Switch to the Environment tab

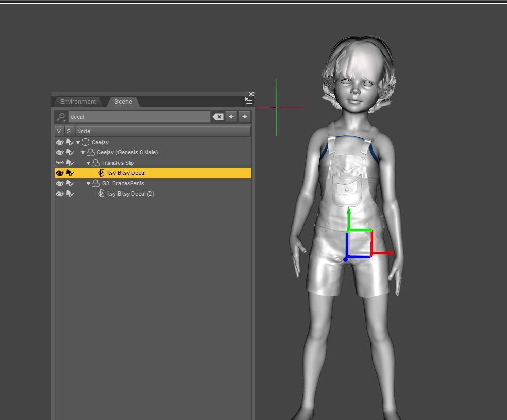77,101
